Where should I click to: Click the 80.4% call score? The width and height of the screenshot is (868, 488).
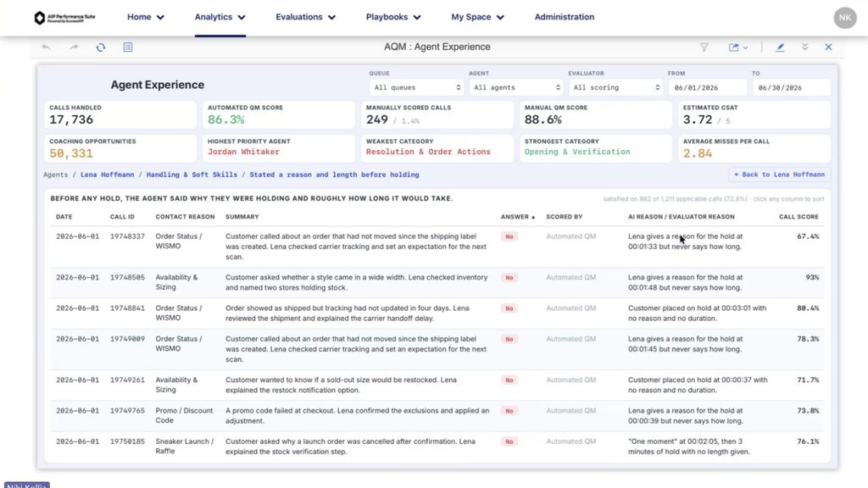808,308
